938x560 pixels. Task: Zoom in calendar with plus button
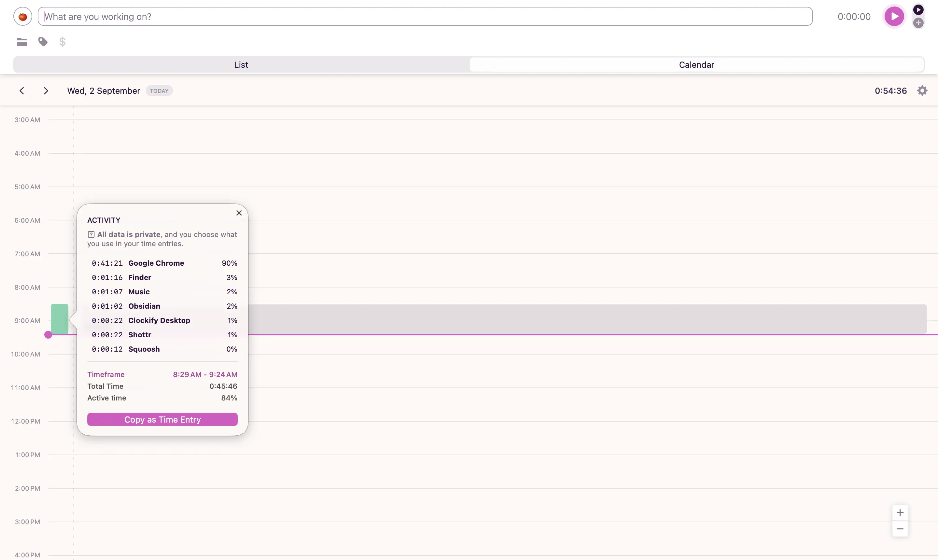pyautogui.click(x=900, y=512)
